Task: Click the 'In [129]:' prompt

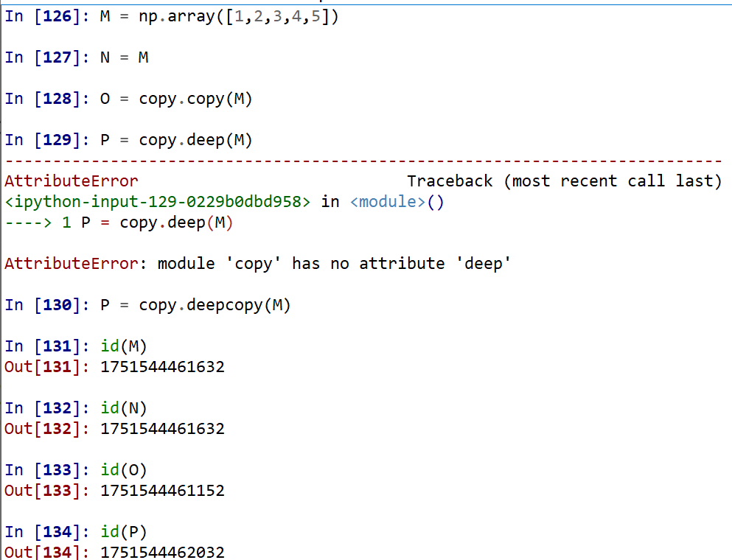Action: click(x=46, y=140)
